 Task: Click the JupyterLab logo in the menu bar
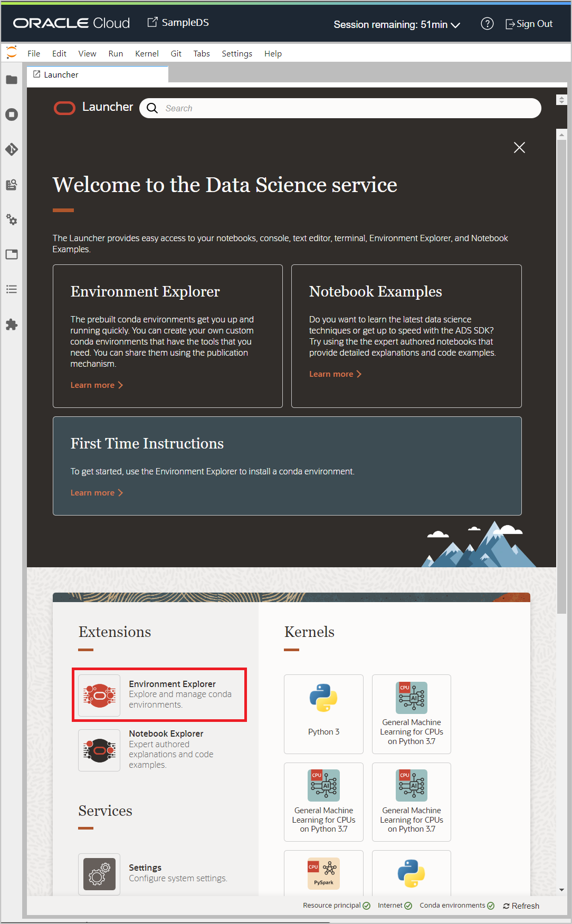pos(12,52)
